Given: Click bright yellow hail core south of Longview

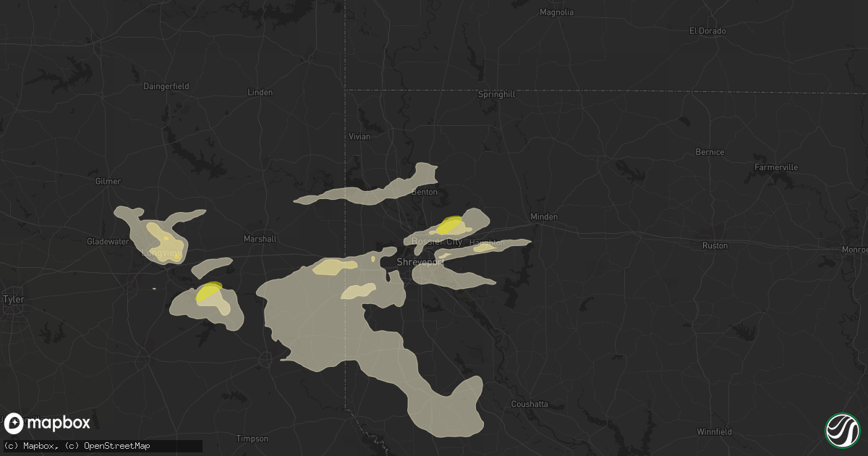Looking at the screenshot, I should [209, 292].
